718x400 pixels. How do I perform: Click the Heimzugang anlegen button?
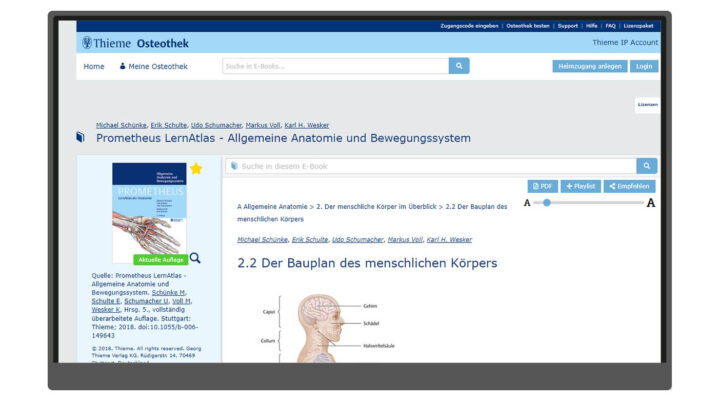pos(590,66)
